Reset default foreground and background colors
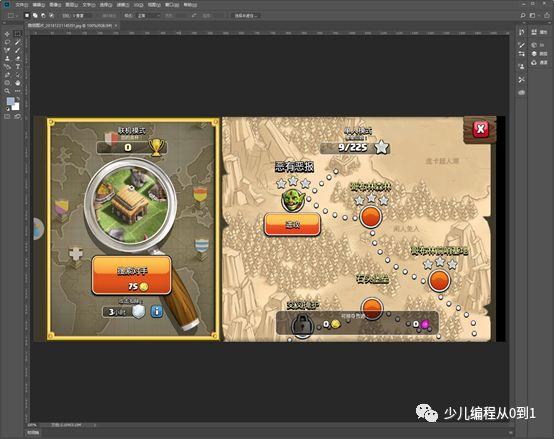 [x=7, y=109]
